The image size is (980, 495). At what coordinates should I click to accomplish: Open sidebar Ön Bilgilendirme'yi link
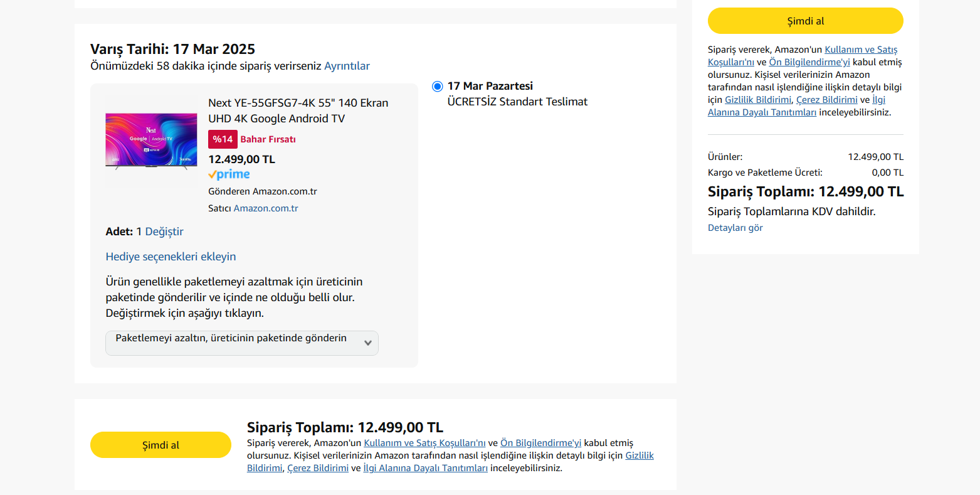[x=809, y=62]
